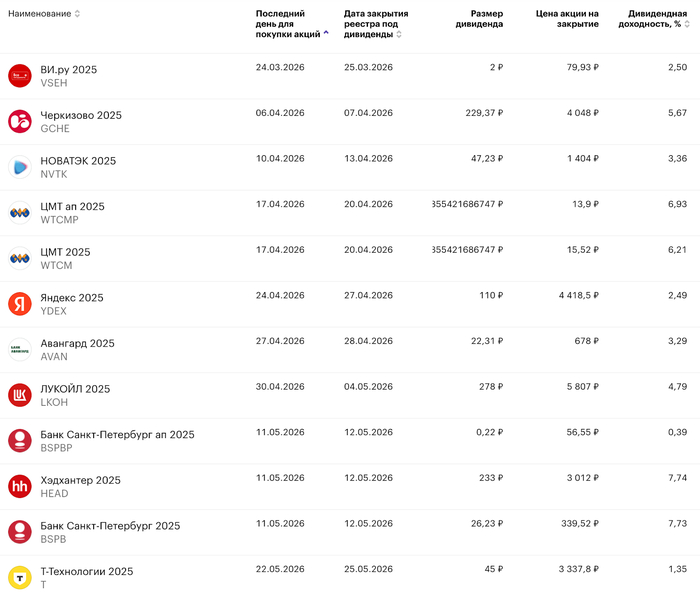
Task: Open the ЦМТ 2025 stock link
Action: (x=65, y=252)
